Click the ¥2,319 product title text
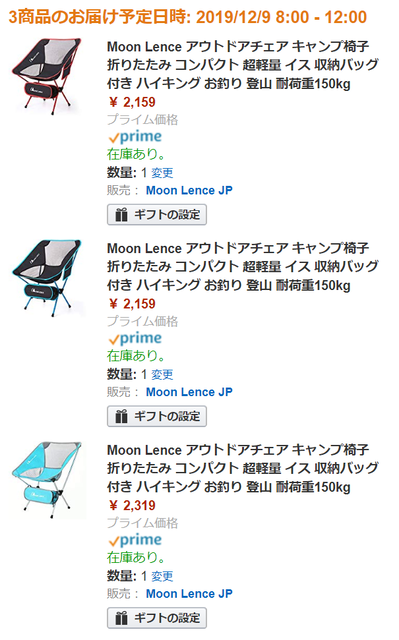399x640 pixels. click(x=243, y=469)
